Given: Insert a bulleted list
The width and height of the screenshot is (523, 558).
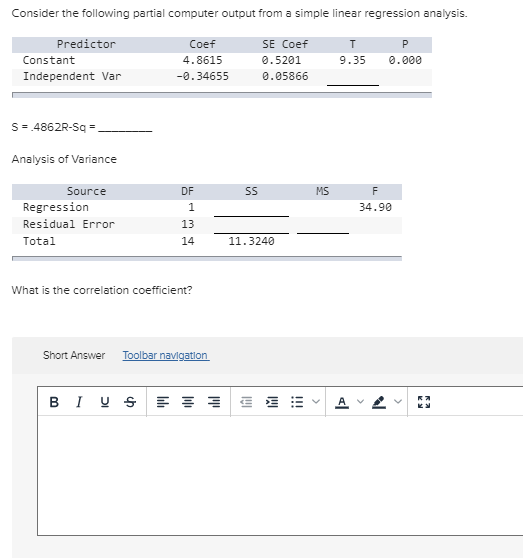Looking at the screenshot, I should coord(297,402).
